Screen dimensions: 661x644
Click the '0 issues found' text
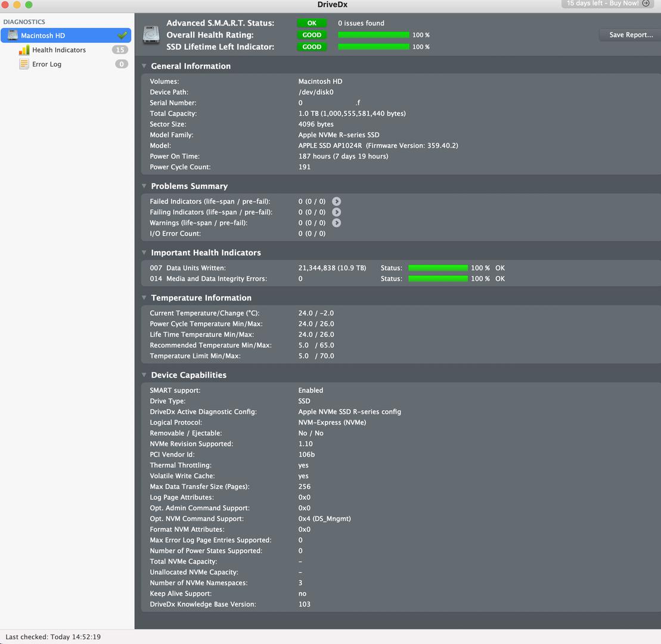[361, 23]
